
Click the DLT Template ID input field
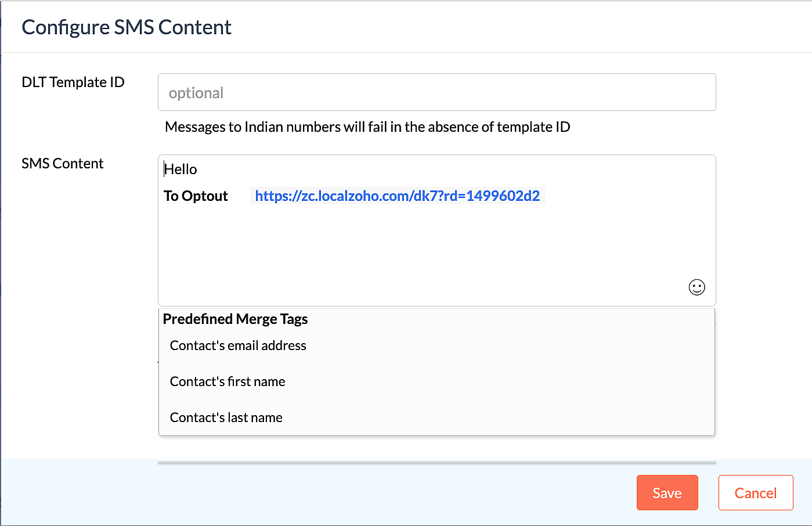(x=436, y=92)
